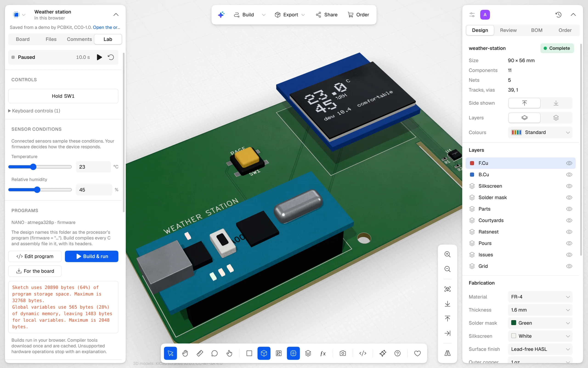Open the layers stack toolbar icon
The image size is (588, 368).
pyautogui.click(x=308, y=353)
